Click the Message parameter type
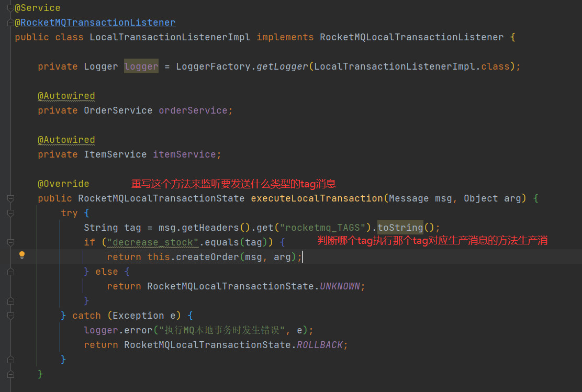Image resolution: width=582 pixels, height=392 pixels. pyautogui.click(x=409, y=198)
